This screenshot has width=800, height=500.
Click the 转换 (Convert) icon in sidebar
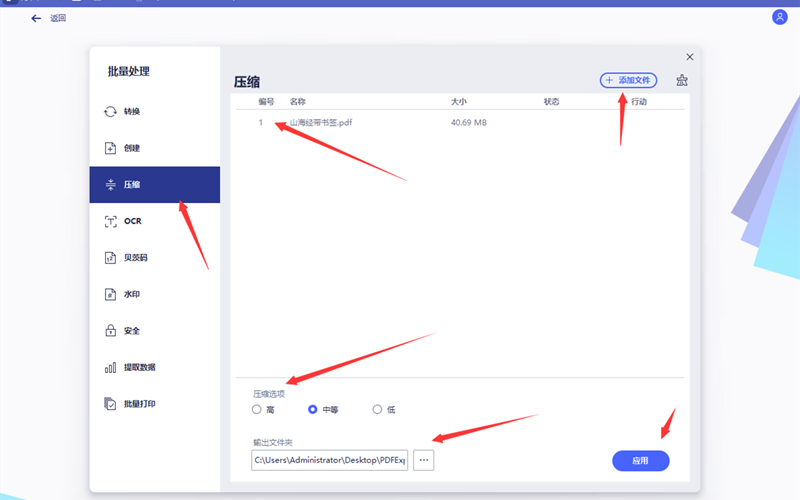[x=110, y=112]
